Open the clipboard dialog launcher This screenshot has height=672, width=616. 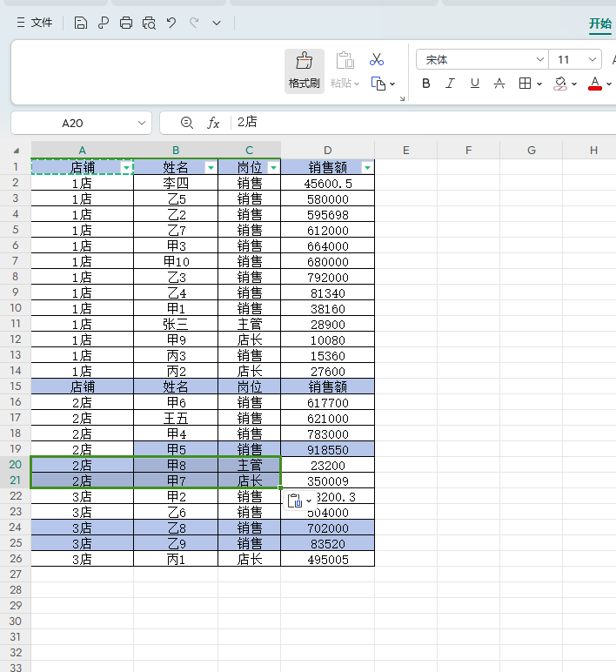coord(402,98)
